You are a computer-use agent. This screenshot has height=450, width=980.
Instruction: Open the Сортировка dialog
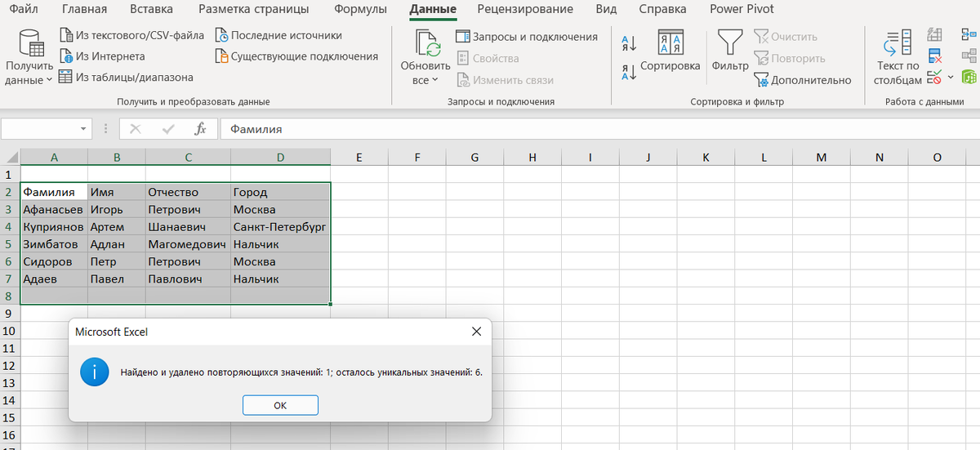coord(670,51)
